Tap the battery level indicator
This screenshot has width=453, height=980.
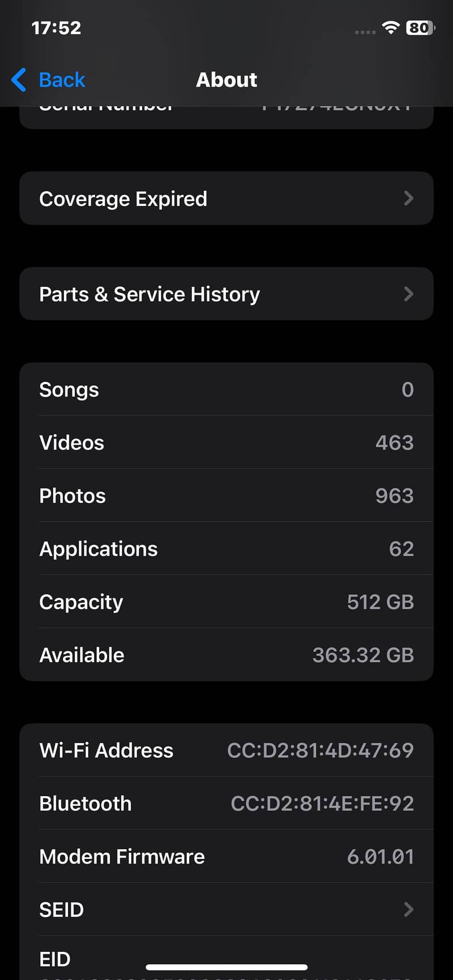[x=420, y=28]
